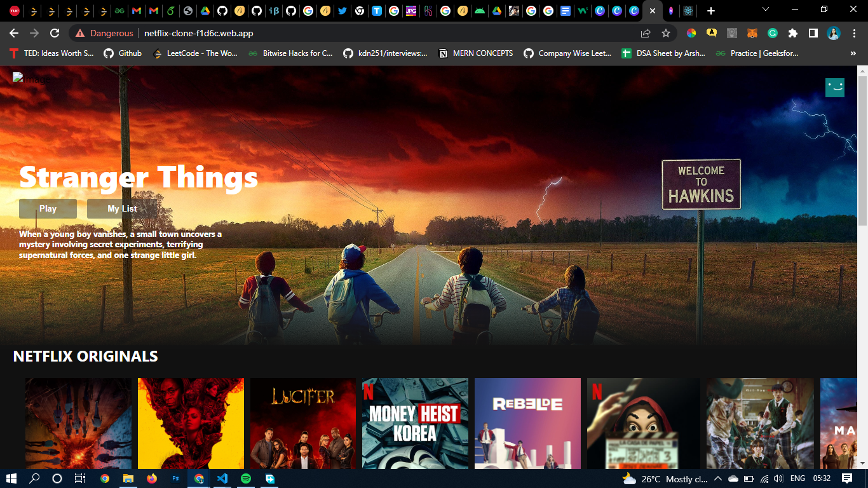The width and height of the screenshot is (868, 488).
Task: Open the Grammarly extension icon
Action: [772, 33]
